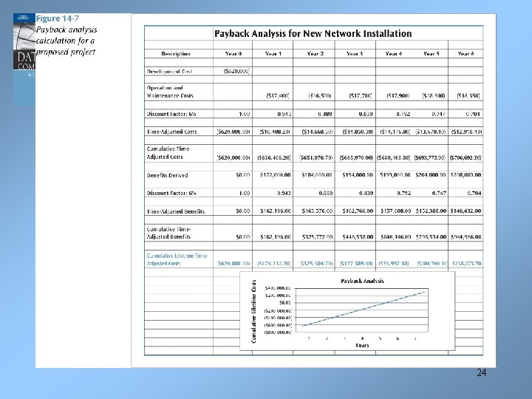Select the ($17,700) maintenance cost cell
The height and width of the screenshot is (399, 532).
[361, 96]
